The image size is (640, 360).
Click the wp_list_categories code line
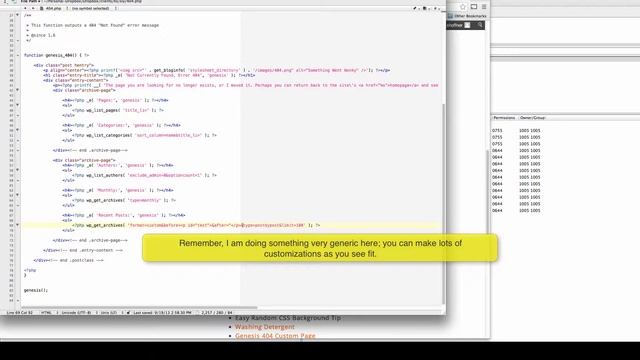[144, 135]
